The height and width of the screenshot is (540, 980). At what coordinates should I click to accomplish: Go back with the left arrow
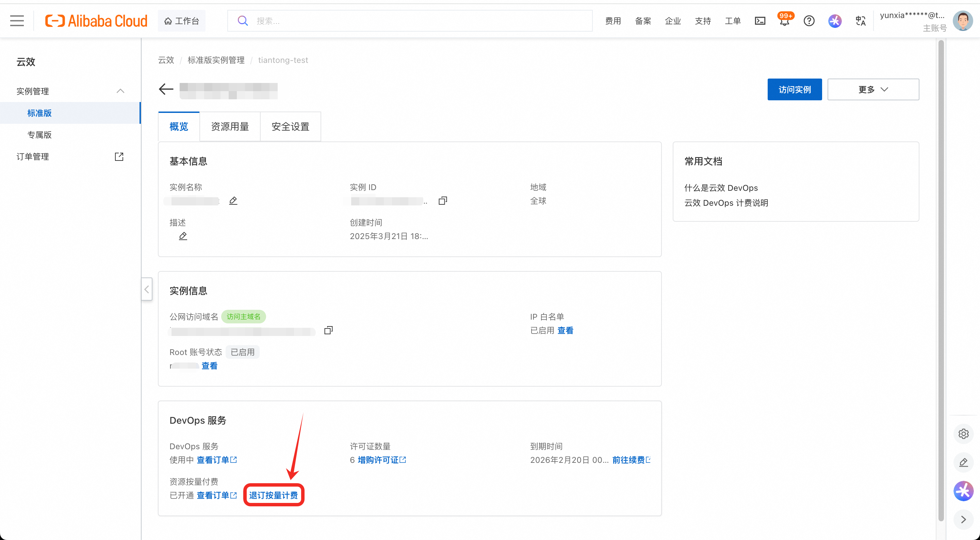click(x=166, y=89)
